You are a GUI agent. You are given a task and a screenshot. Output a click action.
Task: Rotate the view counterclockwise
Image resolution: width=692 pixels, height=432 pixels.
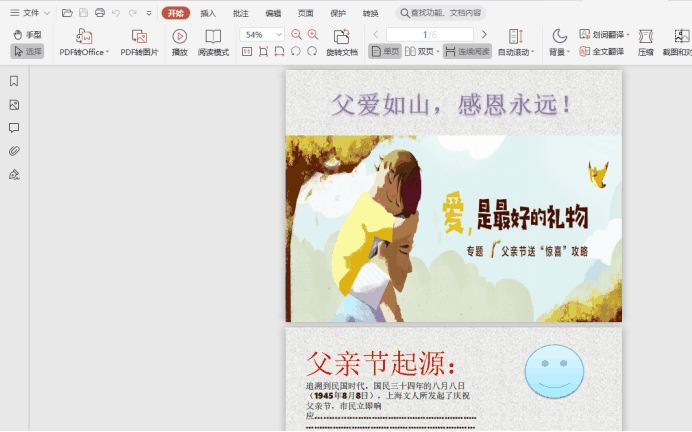296,52
